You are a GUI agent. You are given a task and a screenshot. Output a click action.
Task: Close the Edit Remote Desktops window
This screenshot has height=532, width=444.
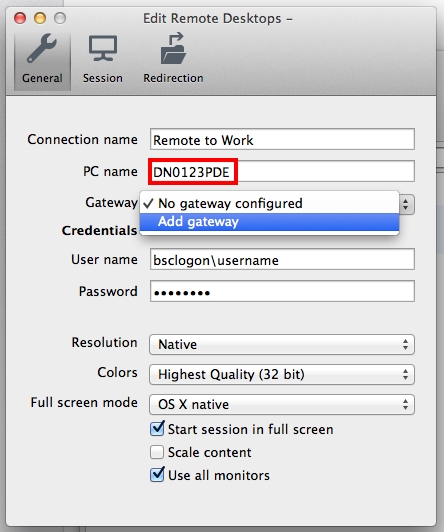pos(20,18)
